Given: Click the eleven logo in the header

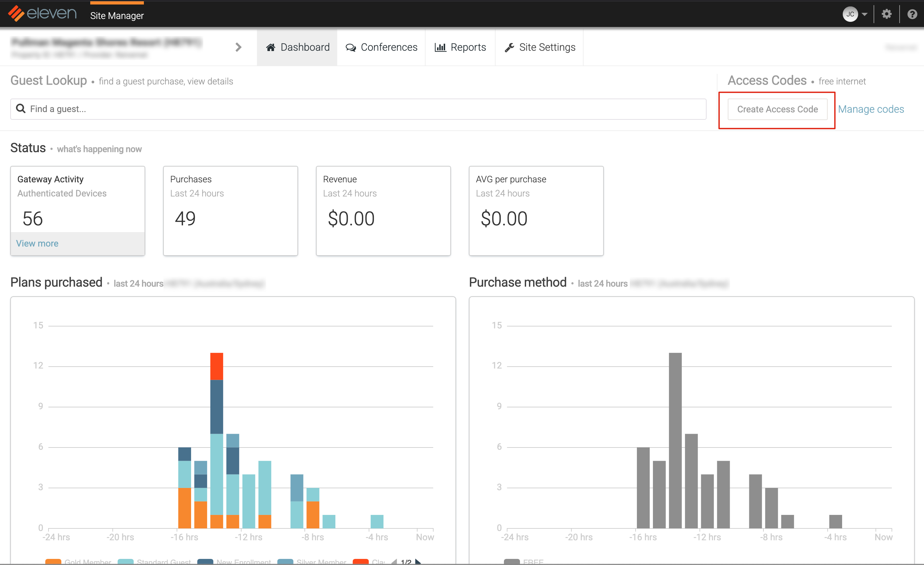Looking at the screenshot, I should pyautogui.click(x=42, y=13).
